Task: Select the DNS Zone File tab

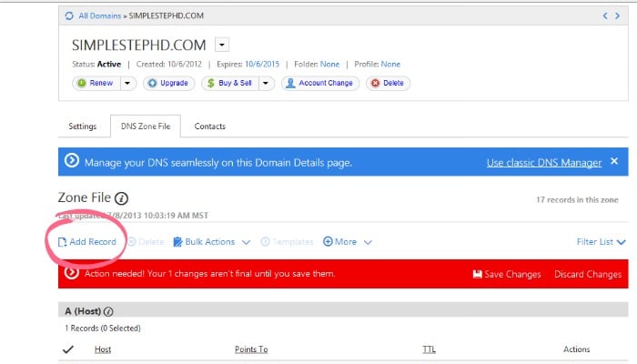Action: pos(146,126)
